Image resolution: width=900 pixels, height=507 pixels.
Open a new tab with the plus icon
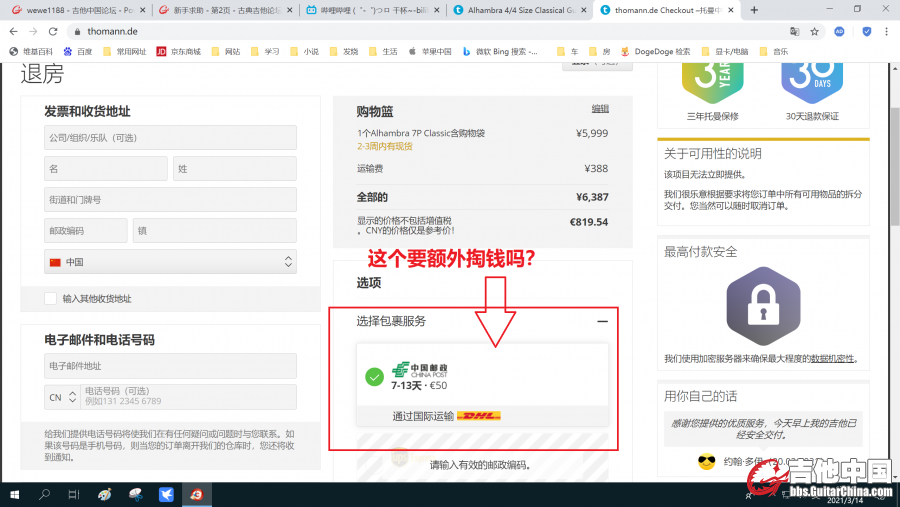pos(753,10)
